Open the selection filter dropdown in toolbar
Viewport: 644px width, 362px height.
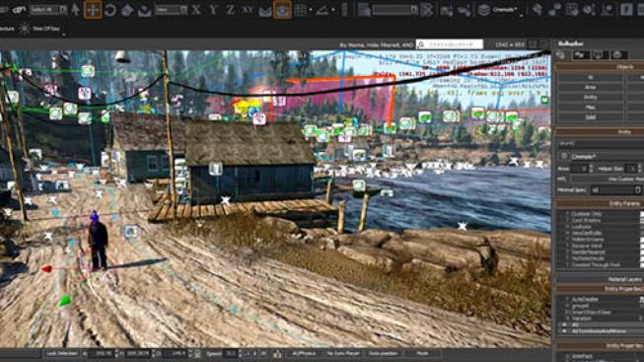click(48, 10)
